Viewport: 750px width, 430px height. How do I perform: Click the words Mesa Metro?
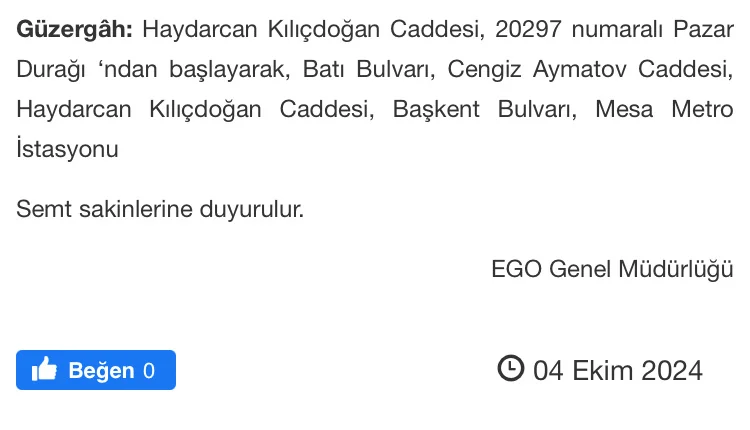tap(664, 109)
